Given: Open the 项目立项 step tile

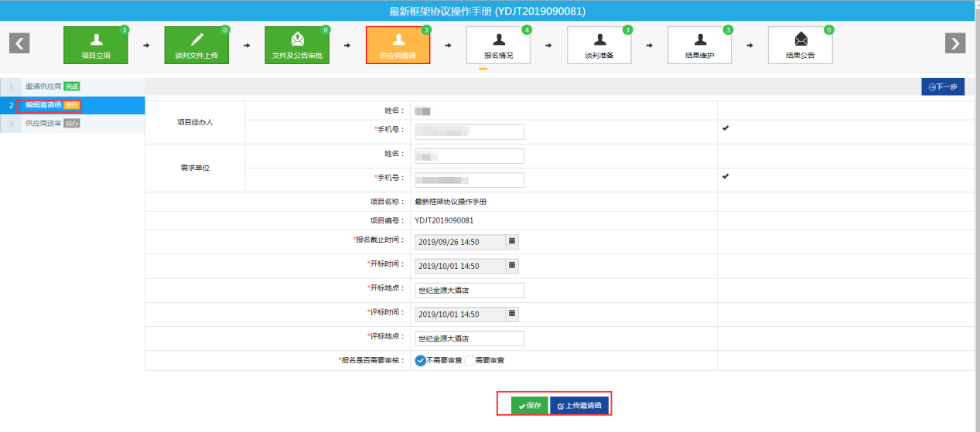Looking at the screenshot, I should (96, 46).
